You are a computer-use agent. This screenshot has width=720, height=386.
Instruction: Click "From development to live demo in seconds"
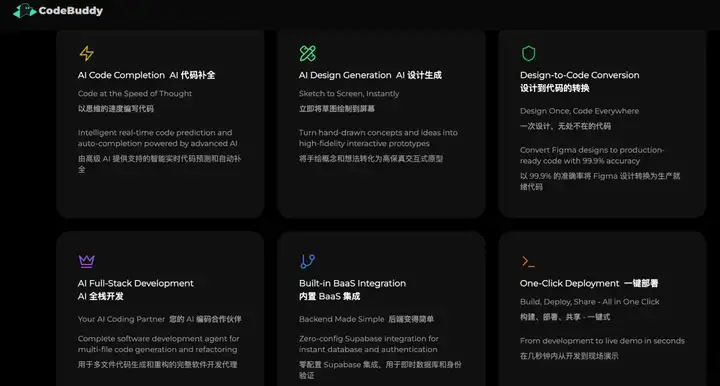click(x=602, y=341)
